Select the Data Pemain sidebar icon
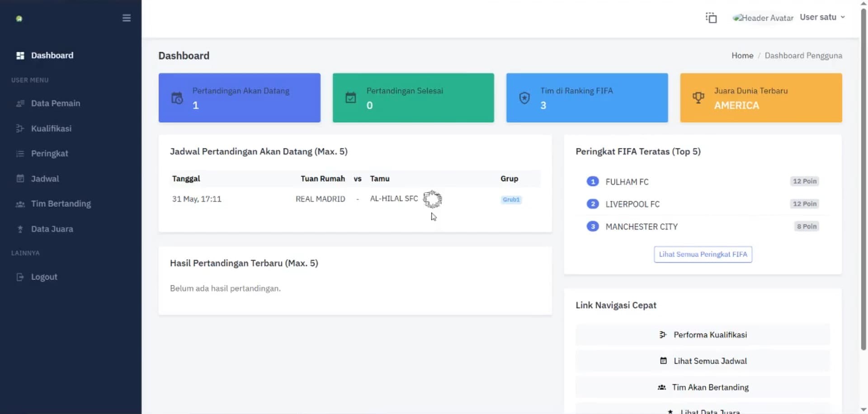 20,103
